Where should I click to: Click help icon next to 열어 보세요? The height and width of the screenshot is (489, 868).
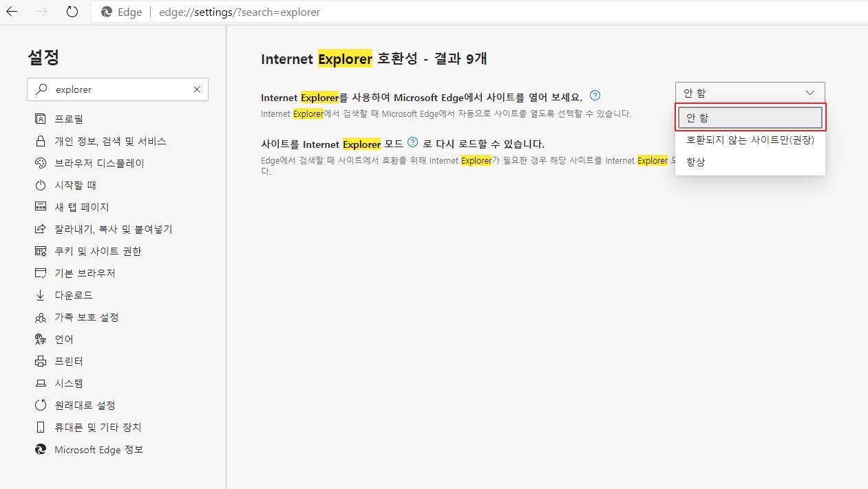(x=595, y=96)
